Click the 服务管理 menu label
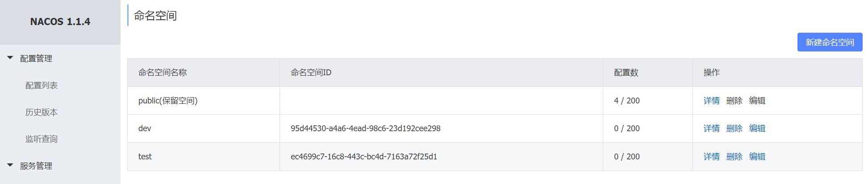 pyautogui.click(x=36, y=166)
